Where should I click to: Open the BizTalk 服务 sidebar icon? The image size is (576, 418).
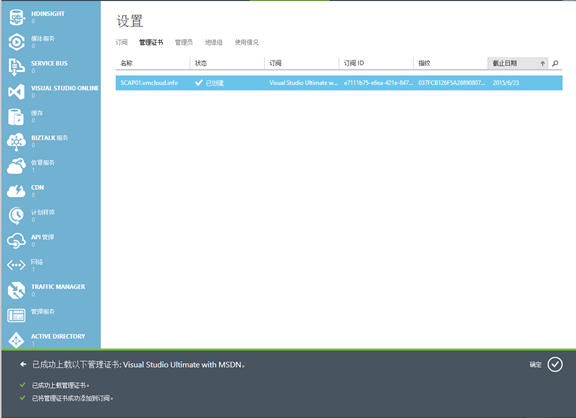tap(17, 142)
